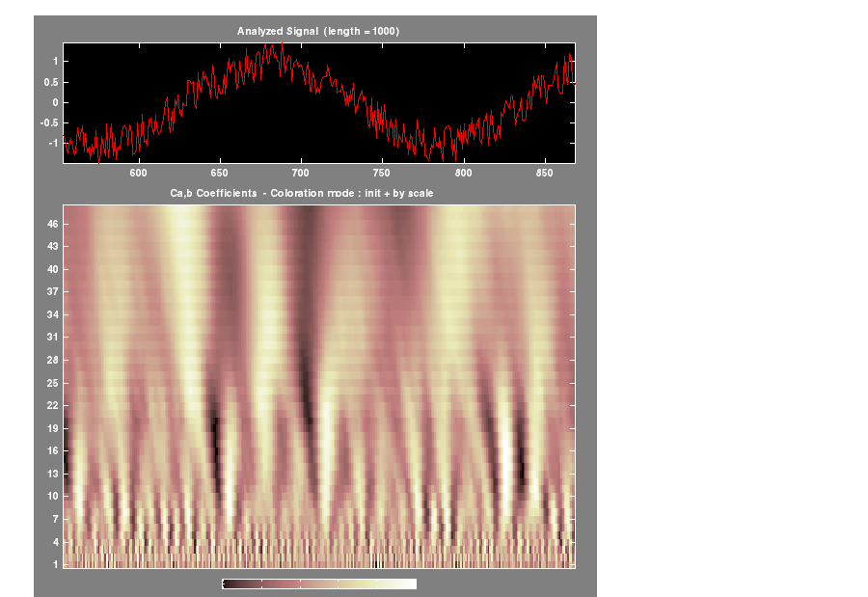
Task: Click the 'Analyzed Signal (length = 1000)' title
Action: (318, 32)
